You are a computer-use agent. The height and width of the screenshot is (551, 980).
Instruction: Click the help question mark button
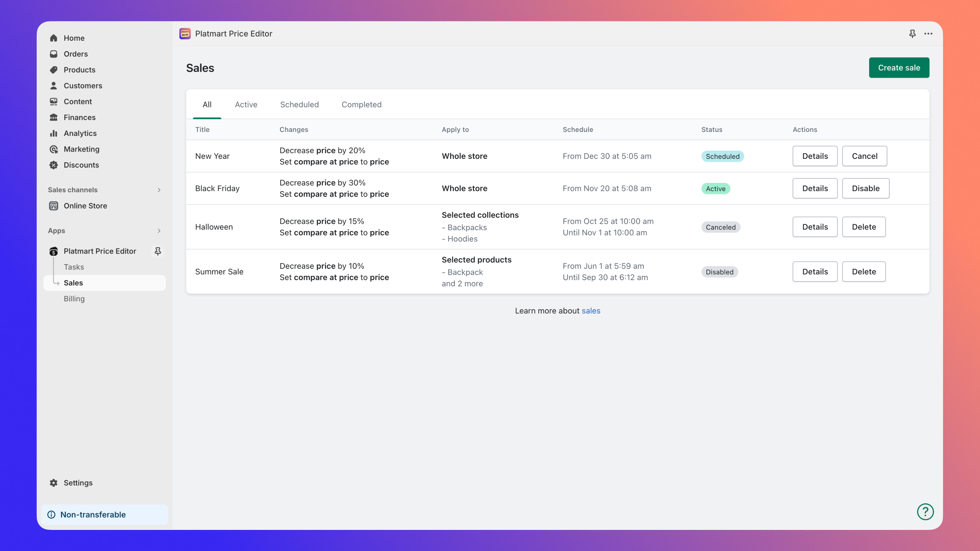[x=925, y=512]
